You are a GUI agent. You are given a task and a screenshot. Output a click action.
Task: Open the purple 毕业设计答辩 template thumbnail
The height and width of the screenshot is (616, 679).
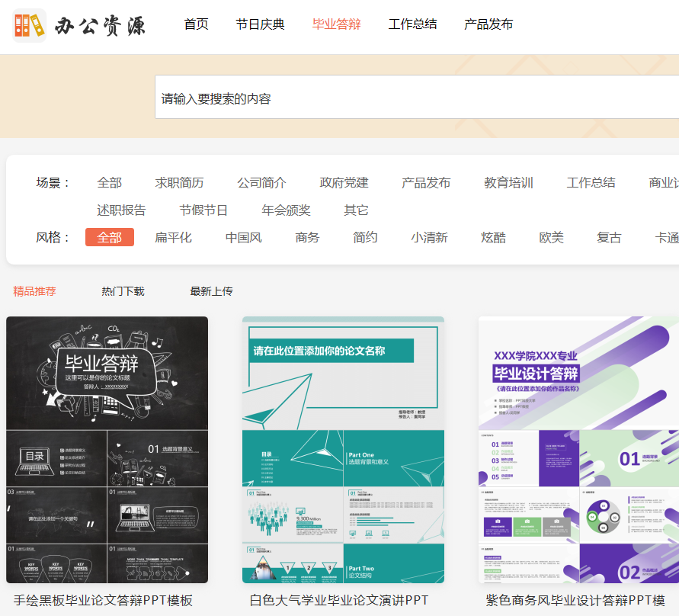tap(578, 450)
